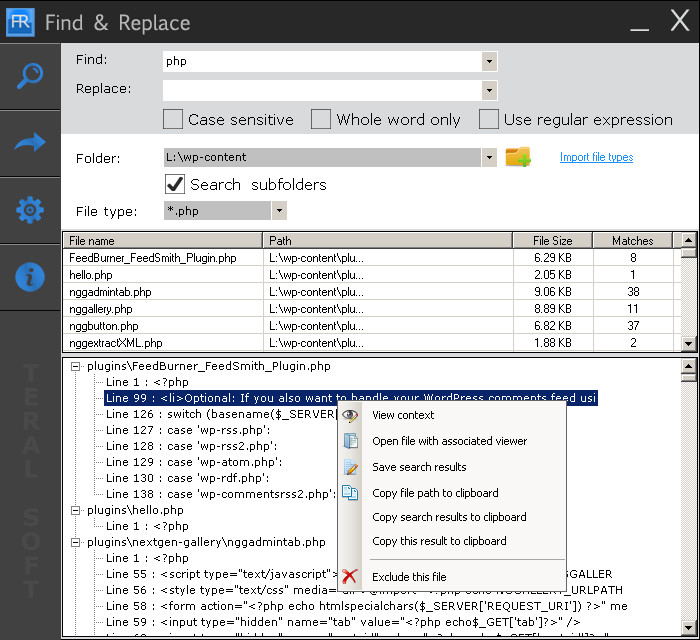
Task: Click the red X Exclude this file icon
Action: coord(350,577)
